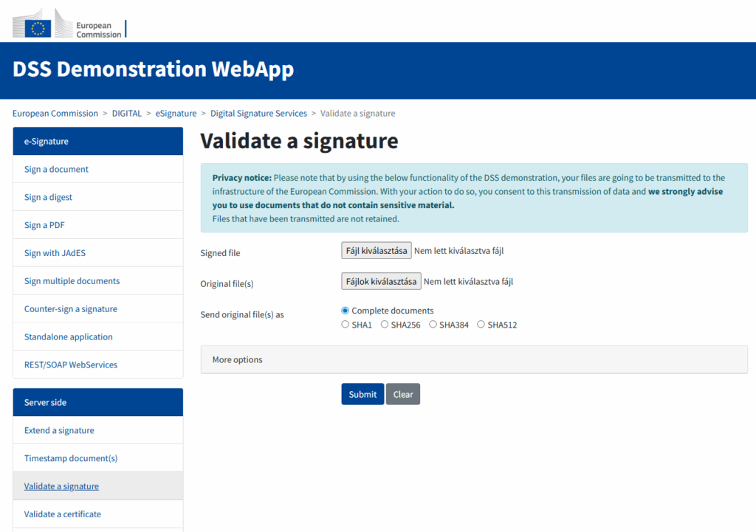The height and width of the screenshot is (532, 756).
Task: Open REST/SOAP WebServices page
Action: coord(70,365)
